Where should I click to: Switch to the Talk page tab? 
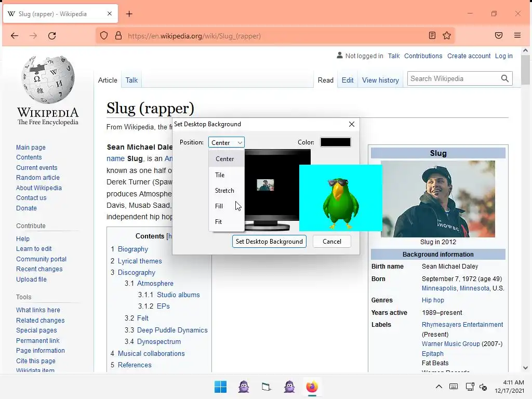tap(131, 80)
